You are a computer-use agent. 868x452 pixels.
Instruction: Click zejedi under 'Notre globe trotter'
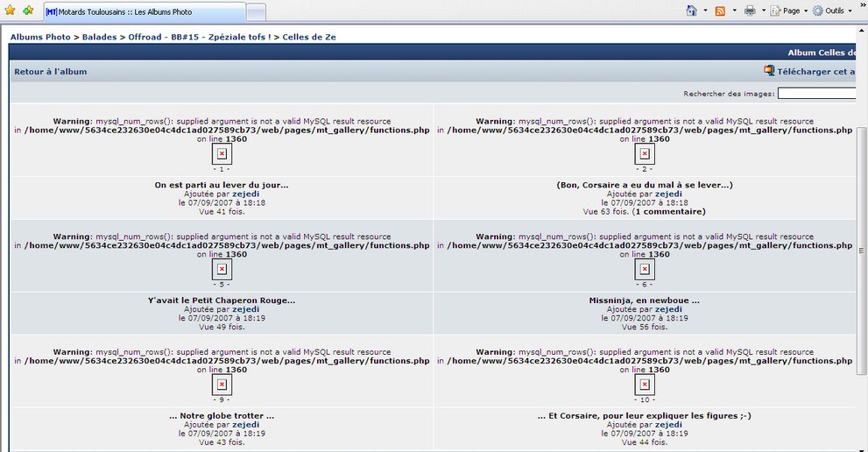[x=246, y=424]
